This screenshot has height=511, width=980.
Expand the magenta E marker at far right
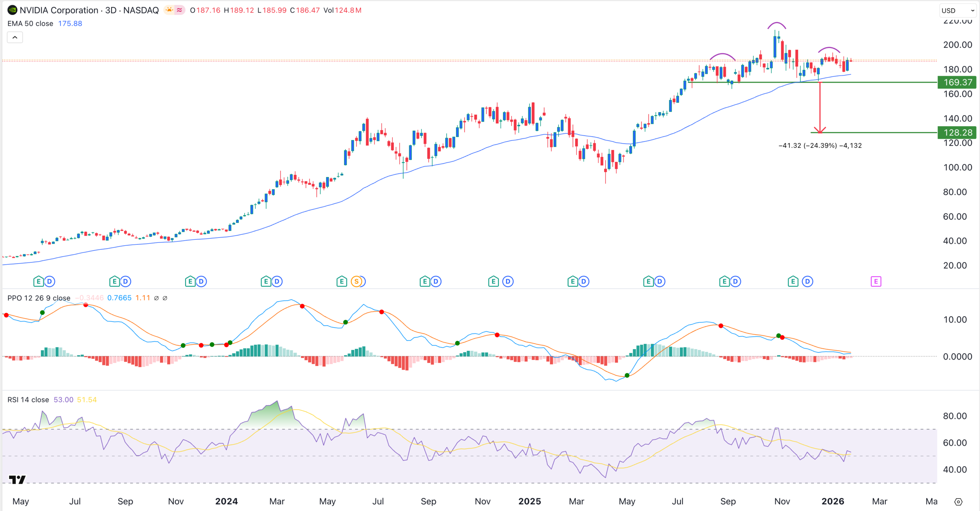coord(877,281)
